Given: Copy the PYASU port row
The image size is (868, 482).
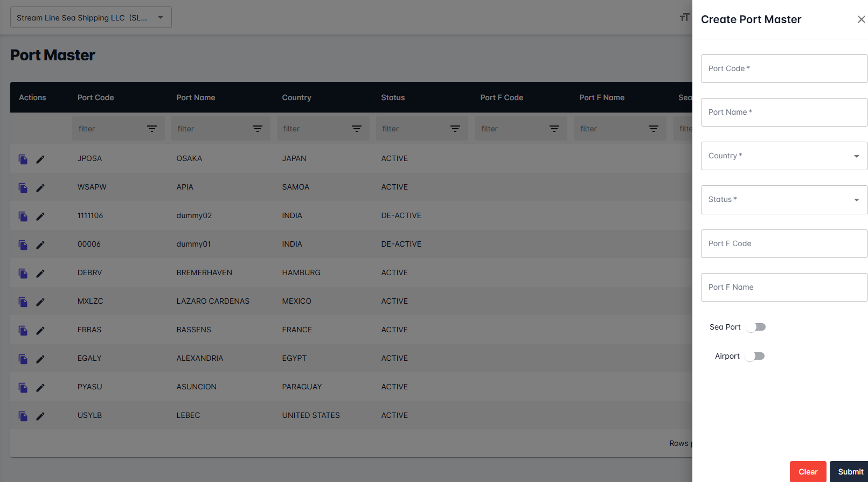Looking at the screenshot, I should click(x=23, y=387).
